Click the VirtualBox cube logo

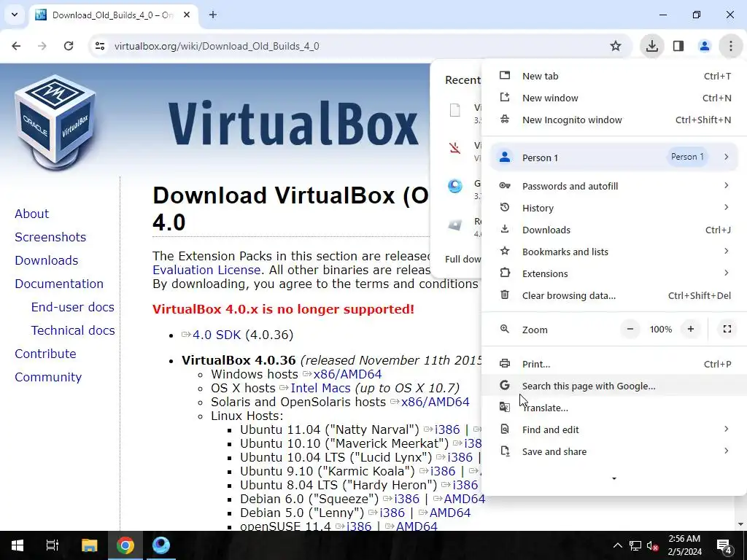tap(55, 122)
